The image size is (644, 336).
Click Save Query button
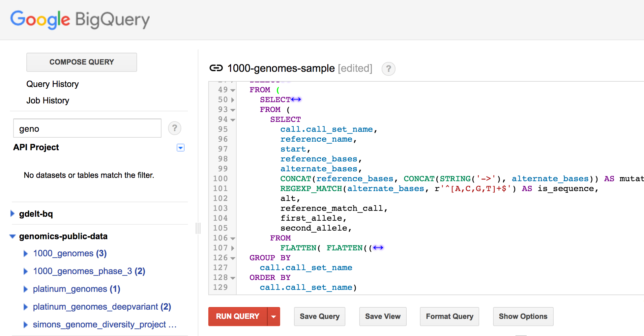tap(320, 317)
